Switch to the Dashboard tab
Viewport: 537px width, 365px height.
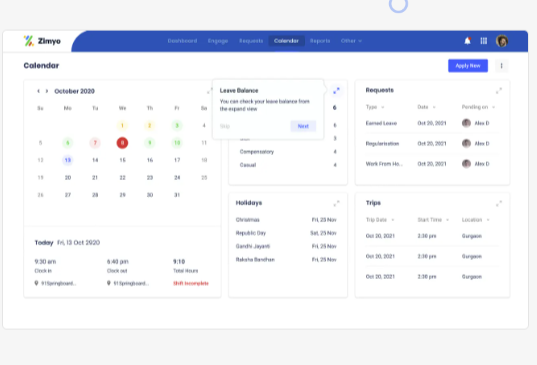[182, 41]
